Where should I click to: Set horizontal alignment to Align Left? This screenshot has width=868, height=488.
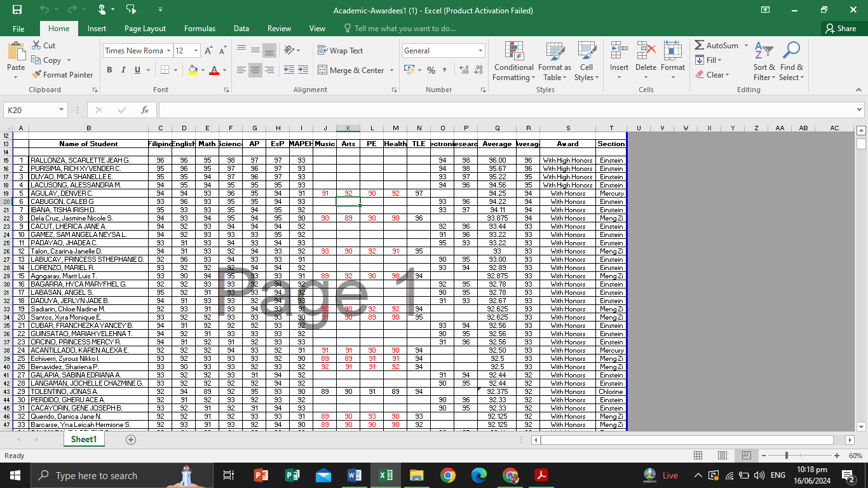tap(241, 70)
